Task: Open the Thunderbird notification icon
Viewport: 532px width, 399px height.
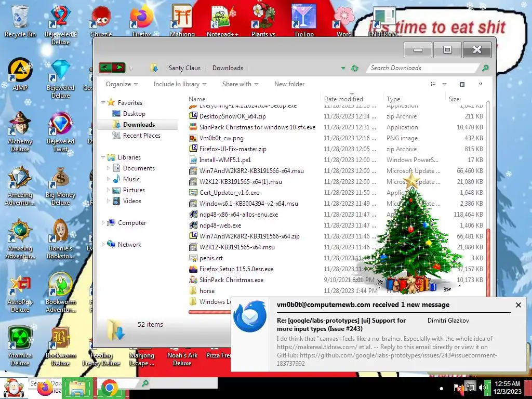Action: click(250, 316)
